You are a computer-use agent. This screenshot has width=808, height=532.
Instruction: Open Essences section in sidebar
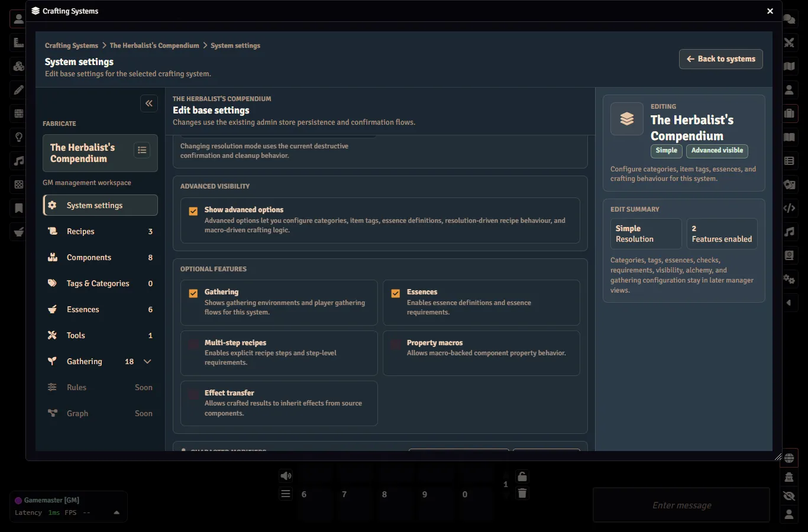[x=101, y=309]
